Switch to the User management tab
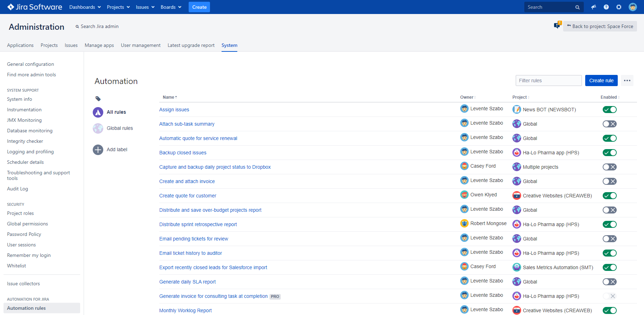This screenshot has width=644, height=315. (141, 45)
